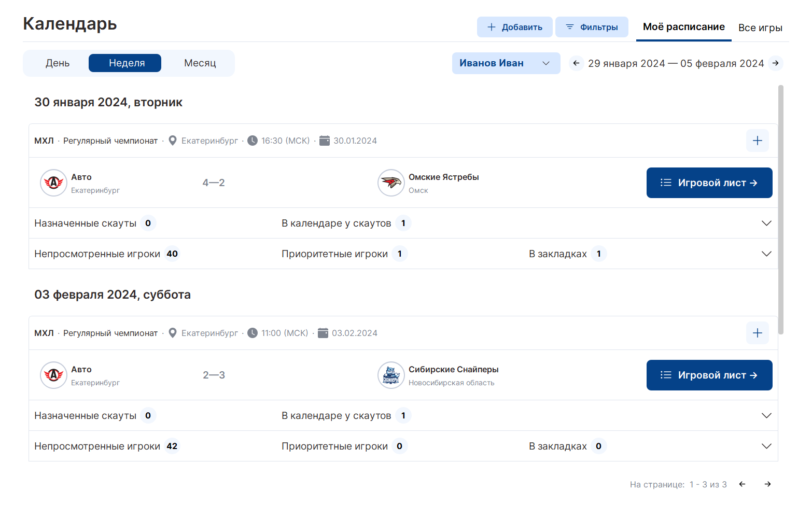Click the Авто team logo in the 30 января game

pos(53,183)
